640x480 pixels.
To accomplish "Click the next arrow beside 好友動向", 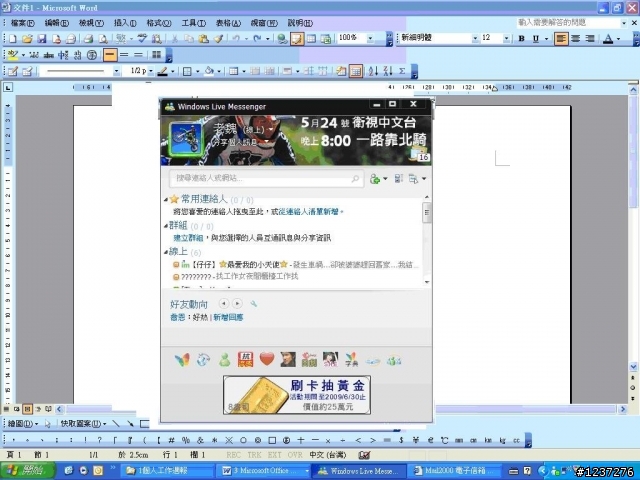I will tap(237, 303).
